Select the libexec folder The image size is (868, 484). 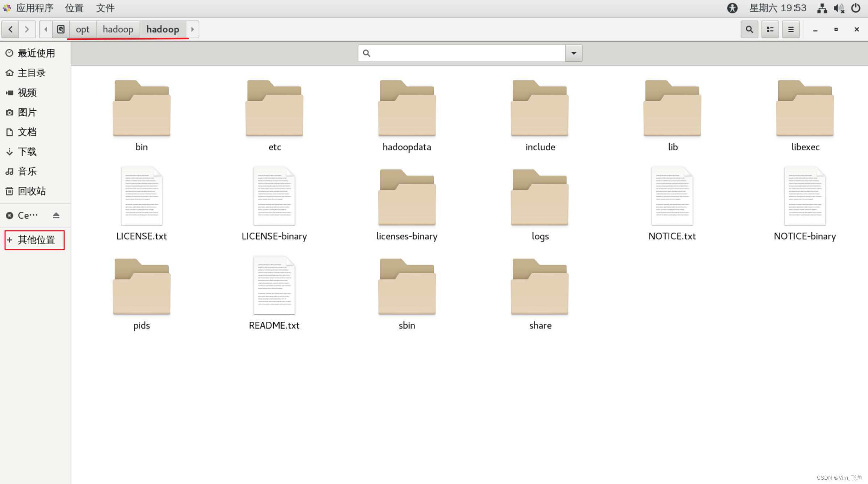click(805, 116)
